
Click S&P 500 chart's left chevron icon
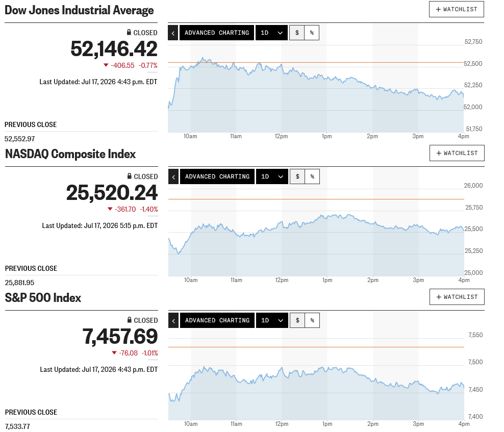173,320
